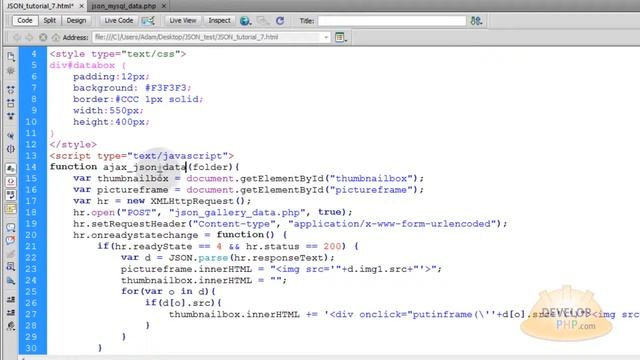Screen dimensions: 640x360
Task: Outdent the code
Action: 11,313
